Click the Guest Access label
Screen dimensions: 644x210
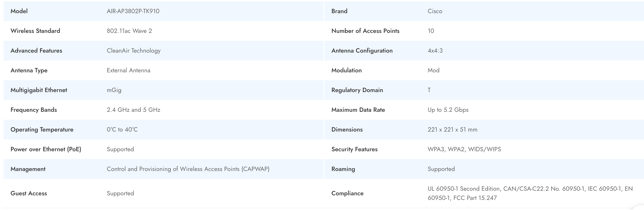tap(29, 193)
